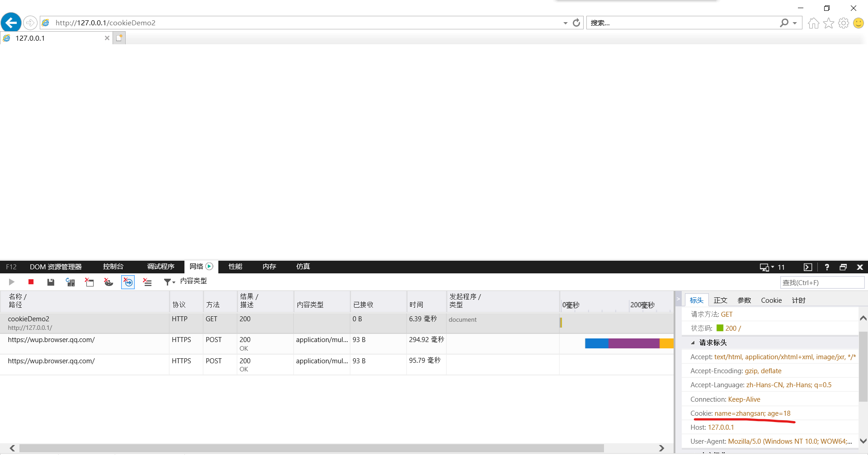The height and width of the screenshot is (455, 868).
Task: Select the 标头 details tab
Action: pos(697,300)
